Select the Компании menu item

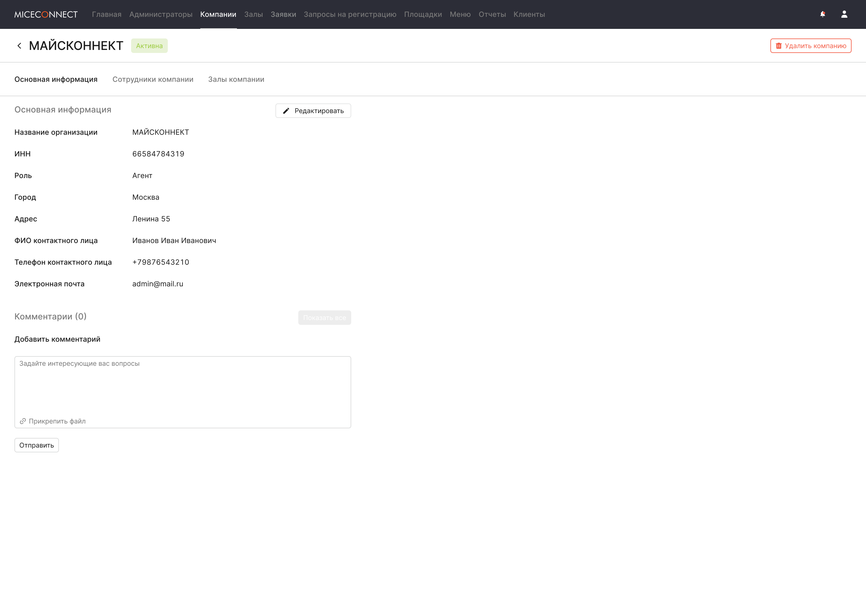coord(218,14)
